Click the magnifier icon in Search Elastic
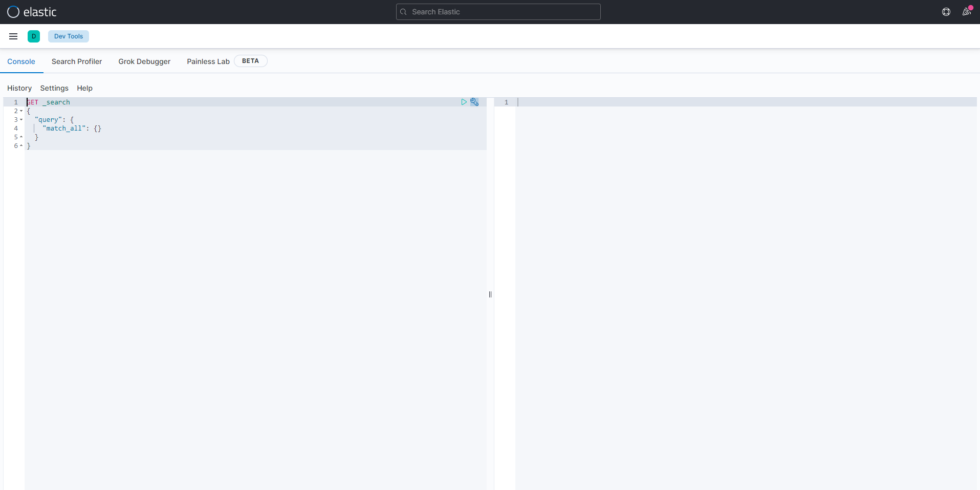Viewport: 980px width, 490px height. click(x=403, y=12)
